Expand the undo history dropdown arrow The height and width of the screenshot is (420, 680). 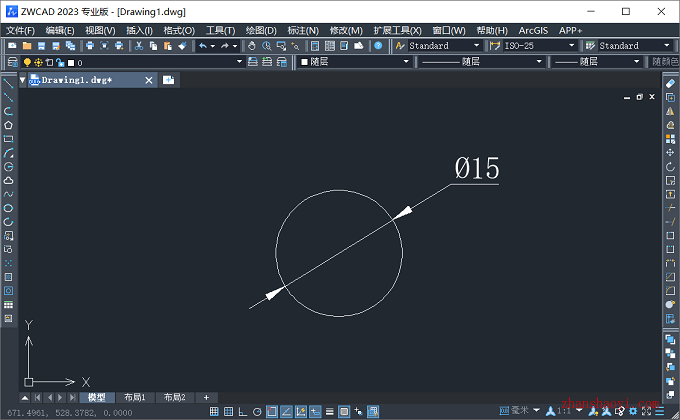(x=212, y=46)
